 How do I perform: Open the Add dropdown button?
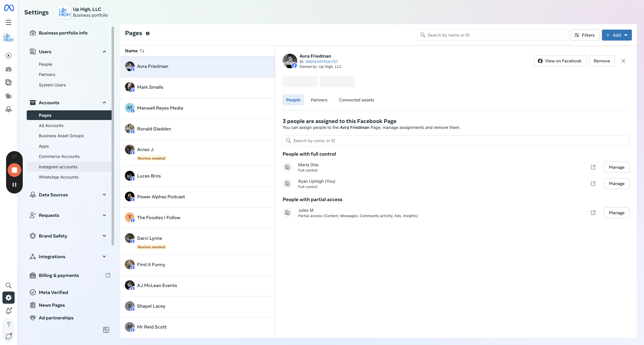coord(617,35)
